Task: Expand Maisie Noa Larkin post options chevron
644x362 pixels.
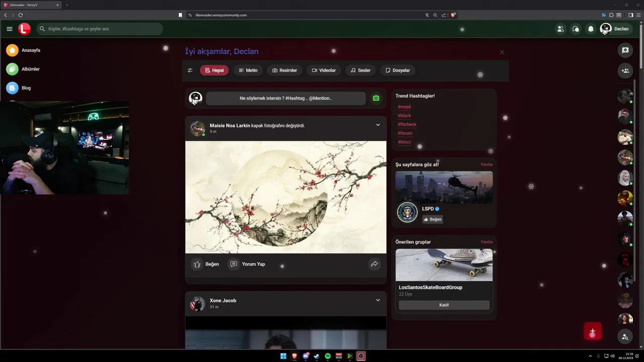Action: [x=378, y=125]
